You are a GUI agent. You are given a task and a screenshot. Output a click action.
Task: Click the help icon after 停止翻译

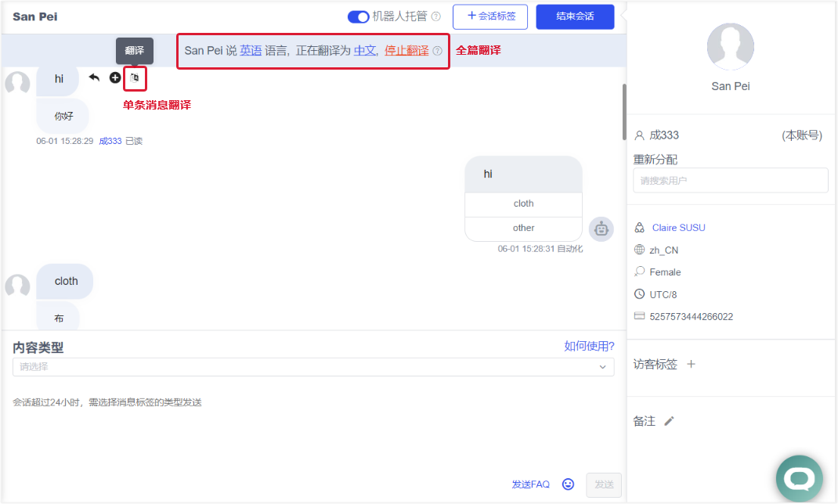[x=436, y=49]
